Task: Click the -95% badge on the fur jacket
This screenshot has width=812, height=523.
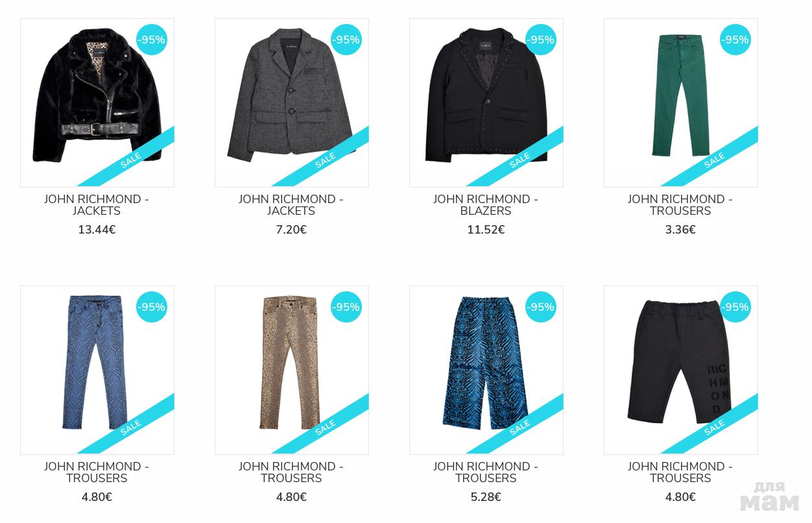Action: pyautogui.click(x=152, y=40)
